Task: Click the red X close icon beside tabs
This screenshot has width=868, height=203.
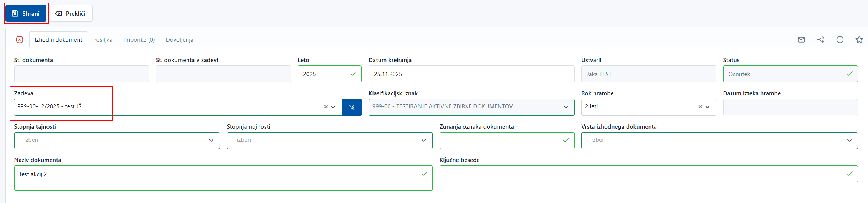Action: pos(20,39)
